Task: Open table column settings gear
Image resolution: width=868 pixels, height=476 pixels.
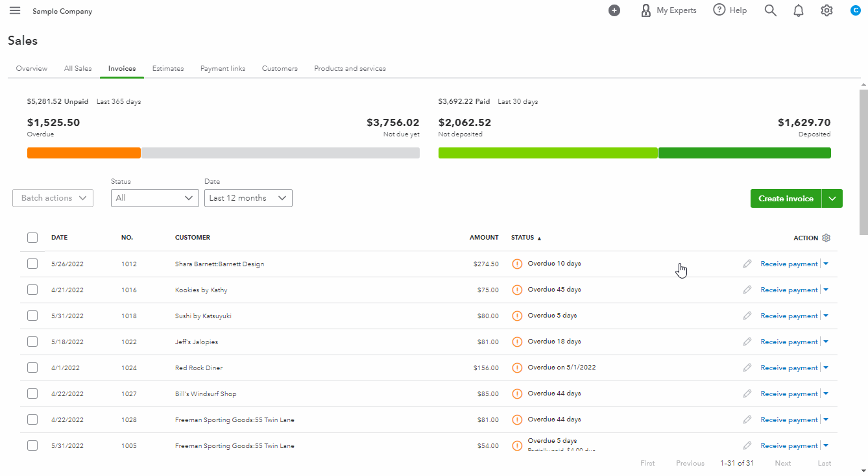Action: [x=826, y=238]
